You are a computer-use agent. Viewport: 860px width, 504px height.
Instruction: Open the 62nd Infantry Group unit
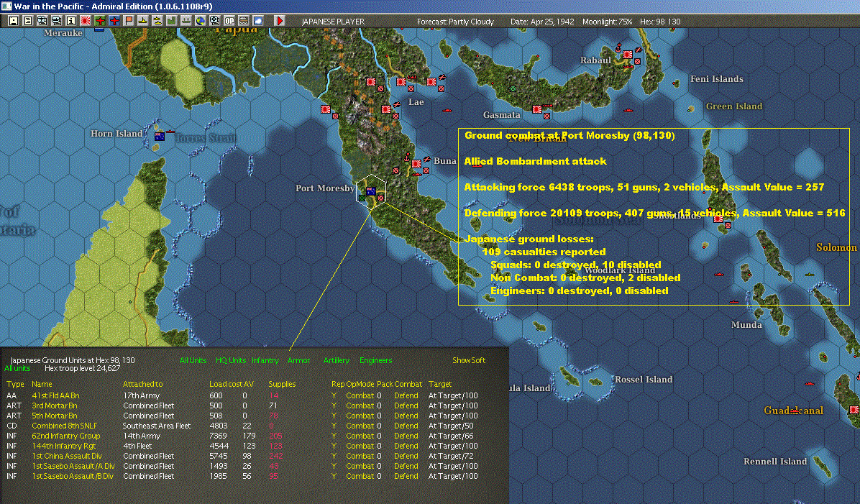click(x=66, y=436)
